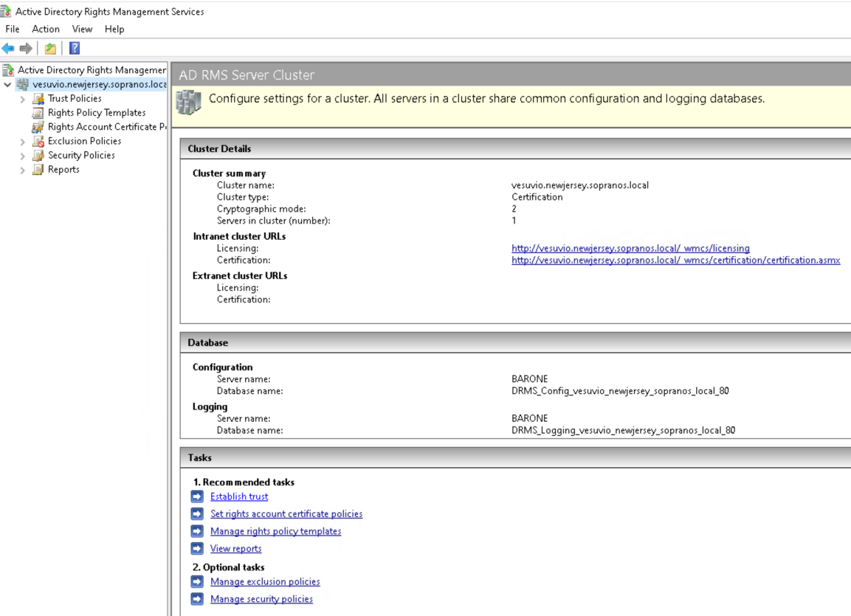851x616 pixels.
Task: Click the Reports tree icon
Action: coord(38,169)
